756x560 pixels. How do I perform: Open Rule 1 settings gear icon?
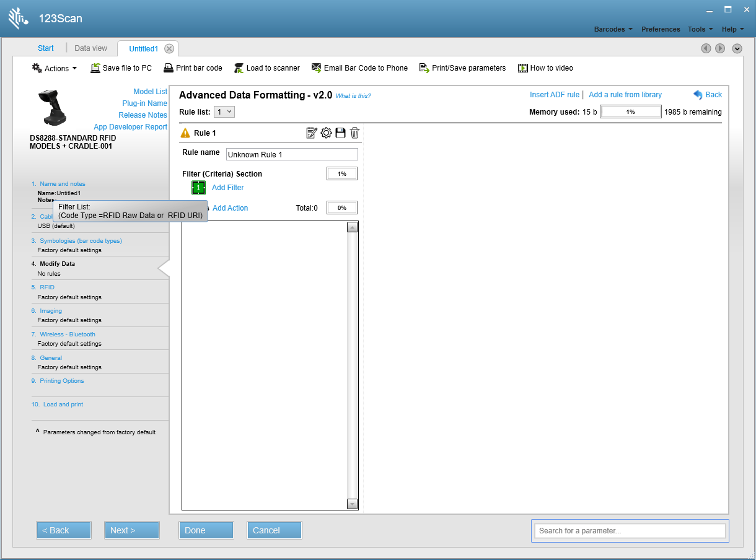pyautogui.click(x=326, y=133)
